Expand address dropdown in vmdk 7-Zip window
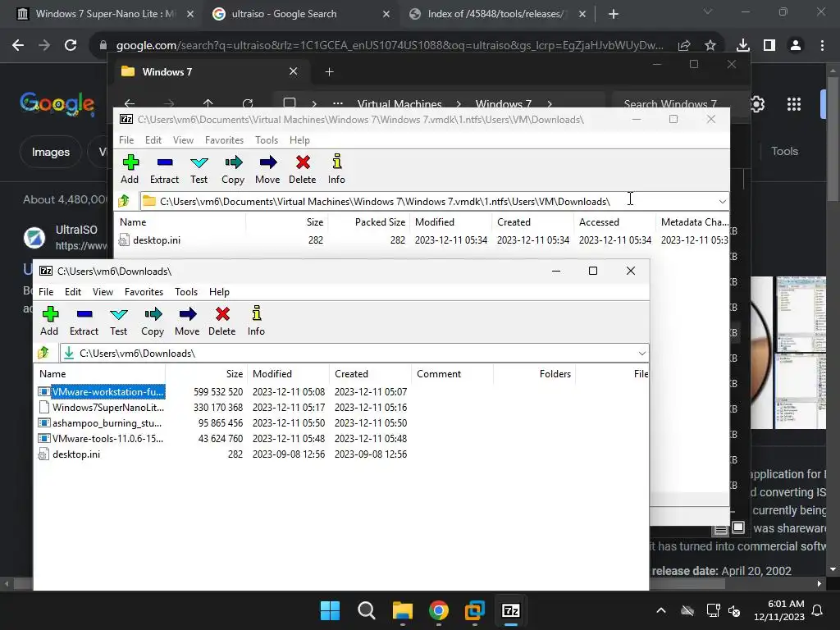 722,202
